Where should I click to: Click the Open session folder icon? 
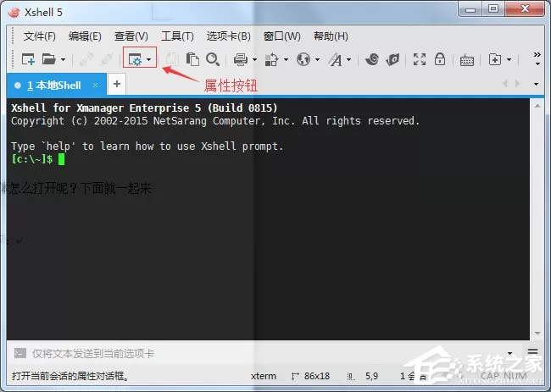(x=49, y=59)
